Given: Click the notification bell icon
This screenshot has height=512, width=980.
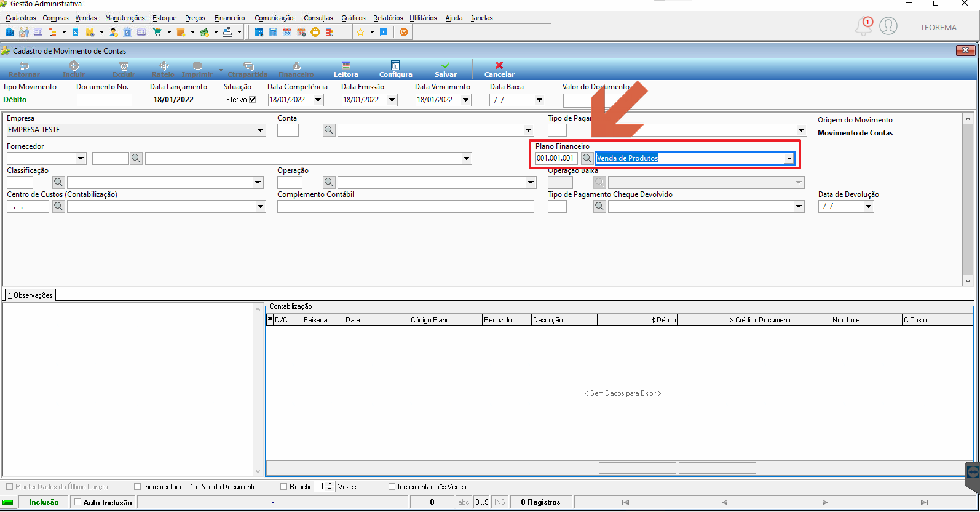Looking at the screenshot, I should click(x=864, y=26).
